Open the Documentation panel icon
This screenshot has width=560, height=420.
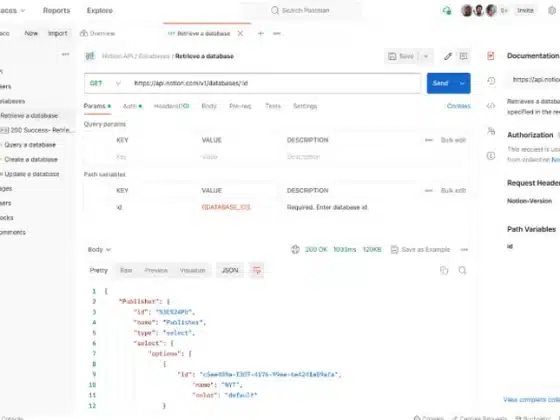click(x=491, y=56)
